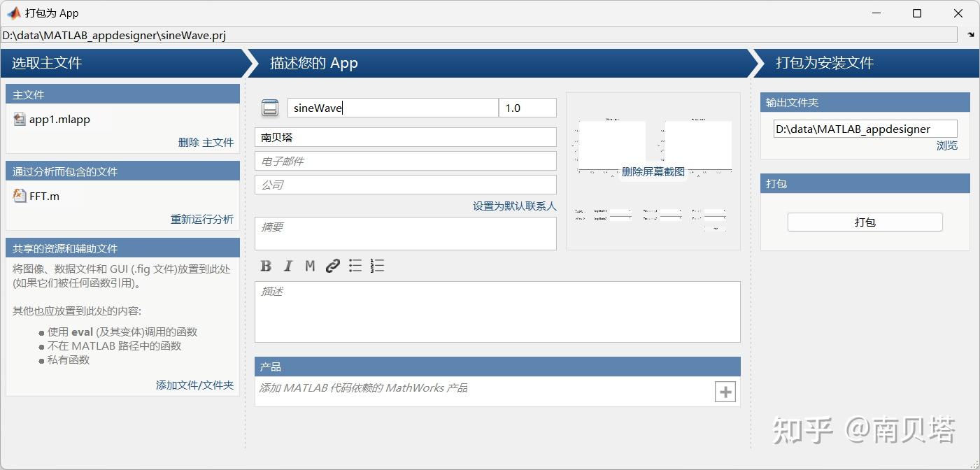
Task: Apply bold formatting in the description toolbar
Action: (266, 266)
